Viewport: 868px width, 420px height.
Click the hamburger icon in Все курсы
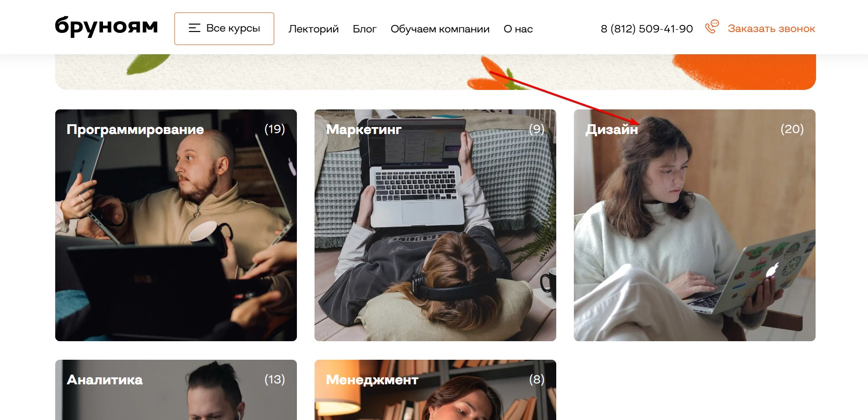pyautogui.click(x=194, y=28)
